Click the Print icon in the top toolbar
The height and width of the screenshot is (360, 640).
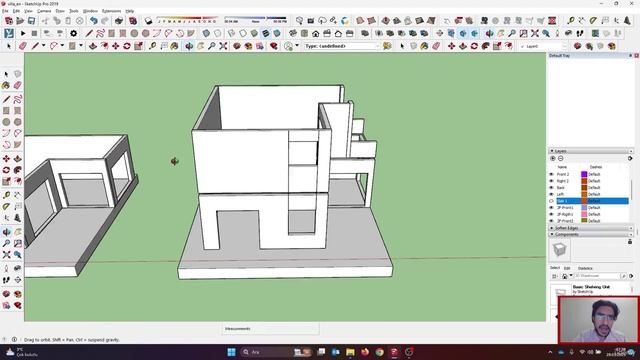point(119,20)
